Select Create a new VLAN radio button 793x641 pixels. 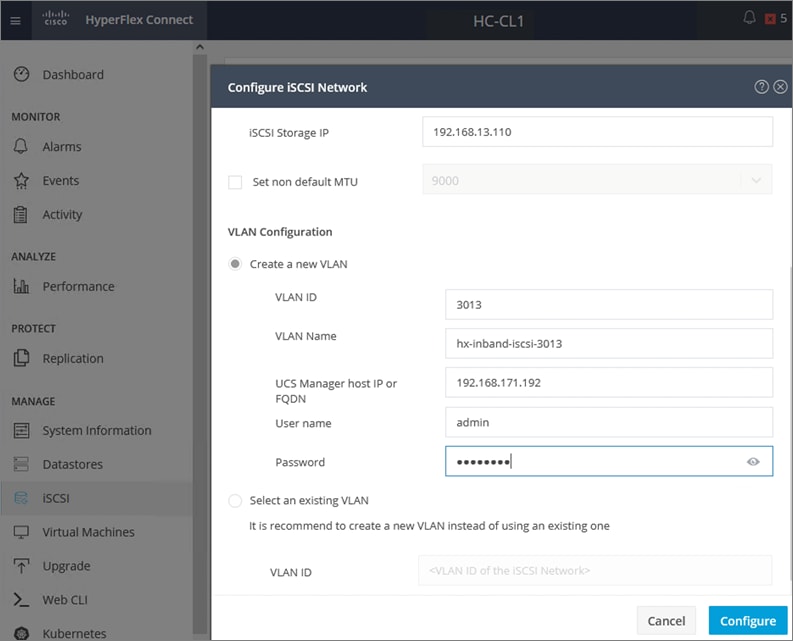[235, 264]
